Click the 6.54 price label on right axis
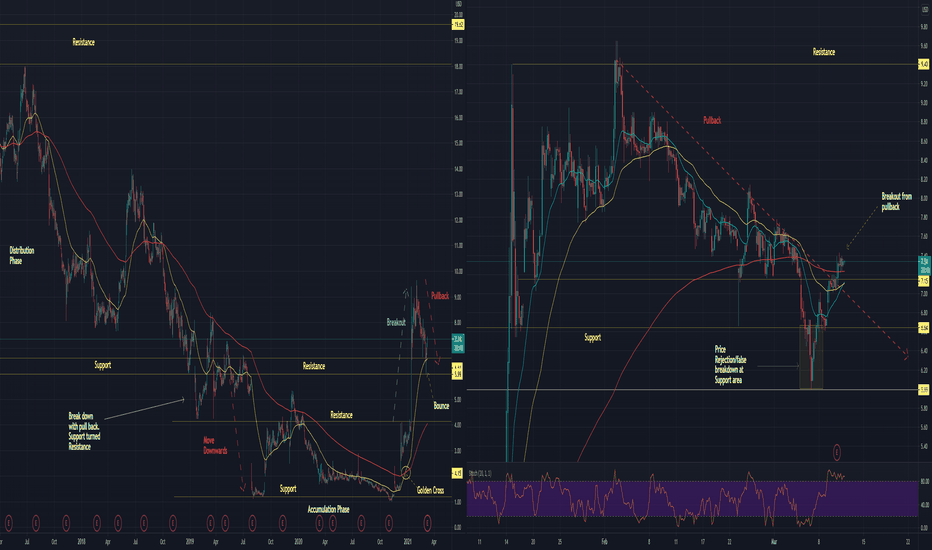932x550 pixels. tap(924, 328)
